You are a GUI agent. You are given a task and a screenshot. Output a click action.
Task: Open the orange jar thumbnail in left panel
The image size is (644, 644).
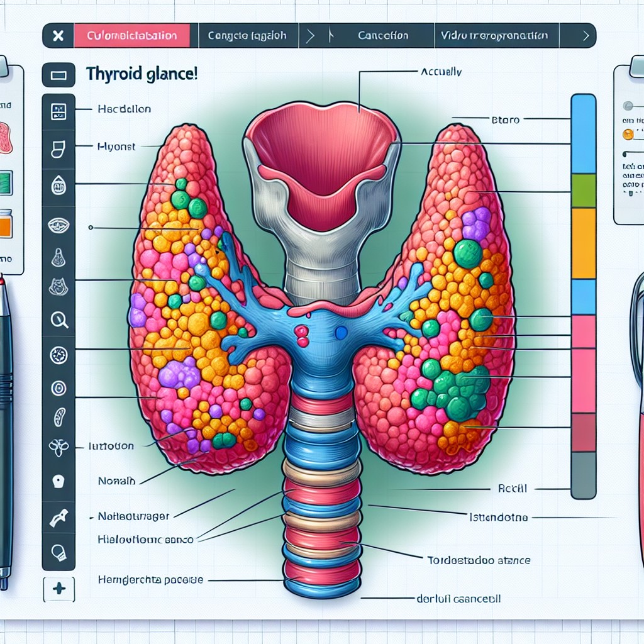coord(6,224)
